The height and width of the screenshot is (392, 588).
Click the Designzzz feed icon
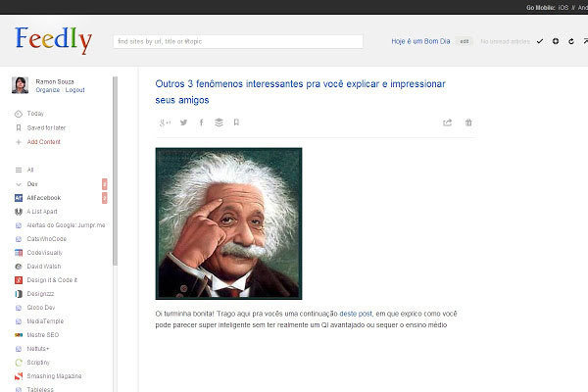(18, 294)
